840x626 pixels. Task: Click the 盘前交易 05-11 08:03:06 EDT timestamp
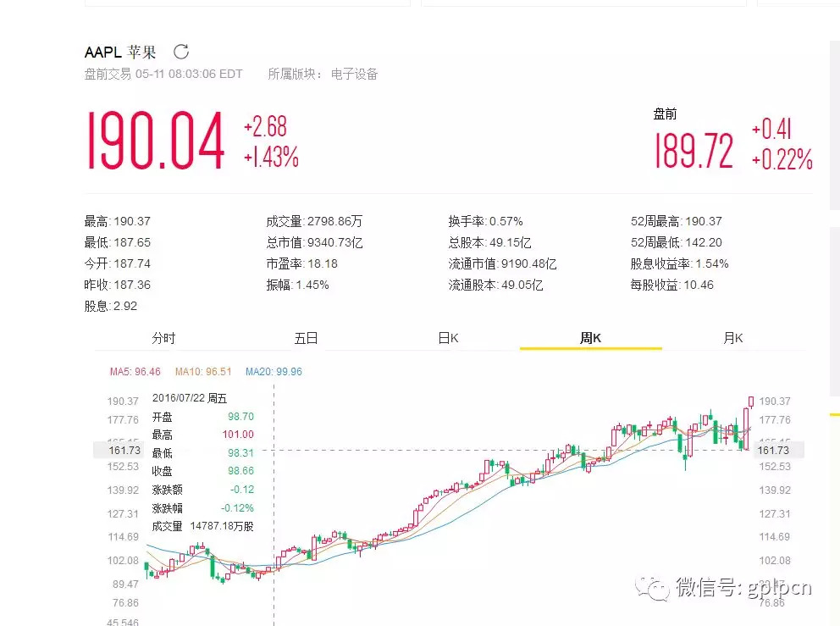(163, 74)
